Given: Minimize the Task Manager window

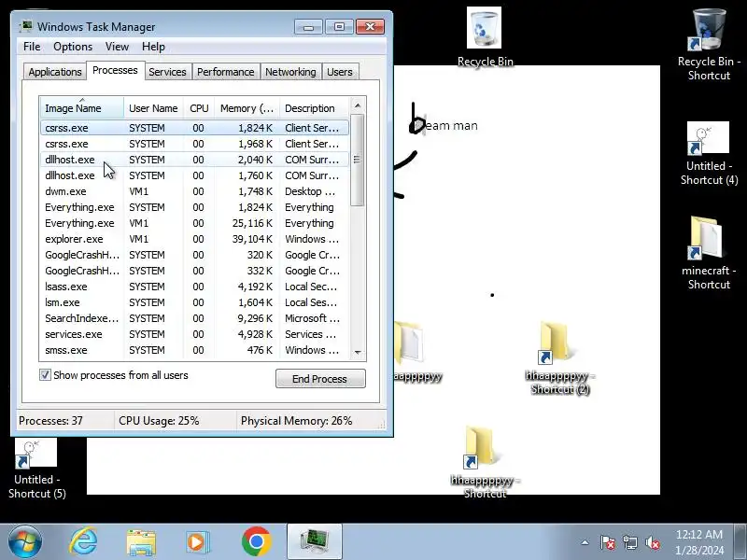Looking at the screenshot, I should pos(308,27).
